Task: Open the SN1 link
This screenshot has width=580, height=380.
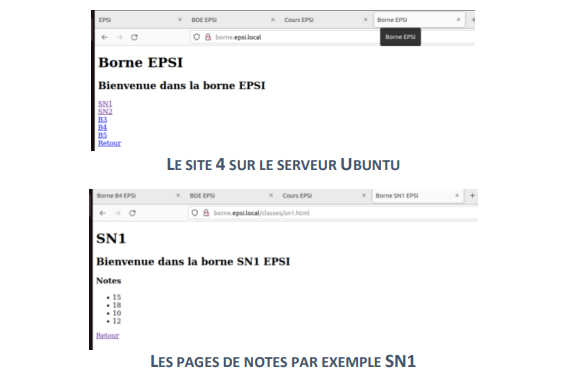Action: (x=105, y=104)
